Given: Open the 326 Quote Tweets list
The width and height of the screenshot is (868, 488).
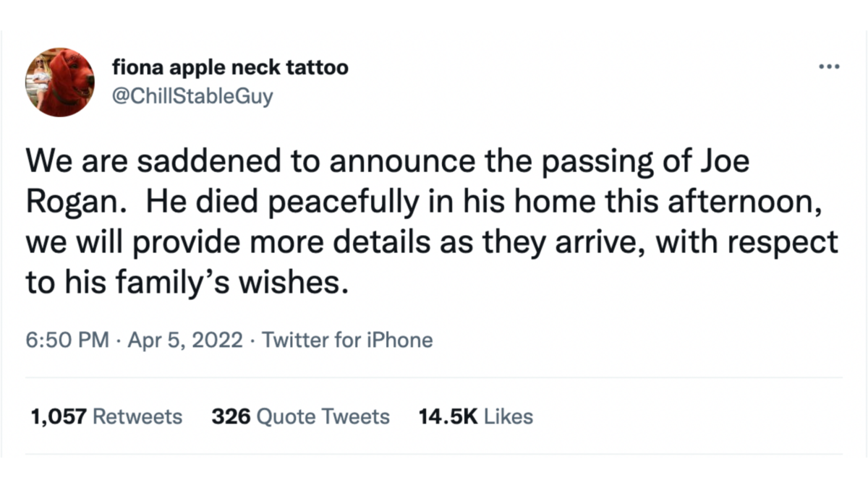Looking at the screenshot, I should click(300, 417).
